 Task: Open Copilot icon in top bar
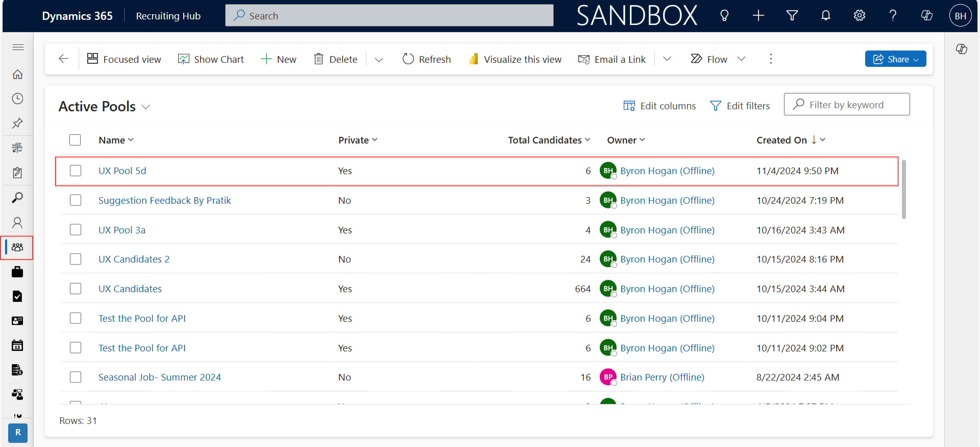927,16
